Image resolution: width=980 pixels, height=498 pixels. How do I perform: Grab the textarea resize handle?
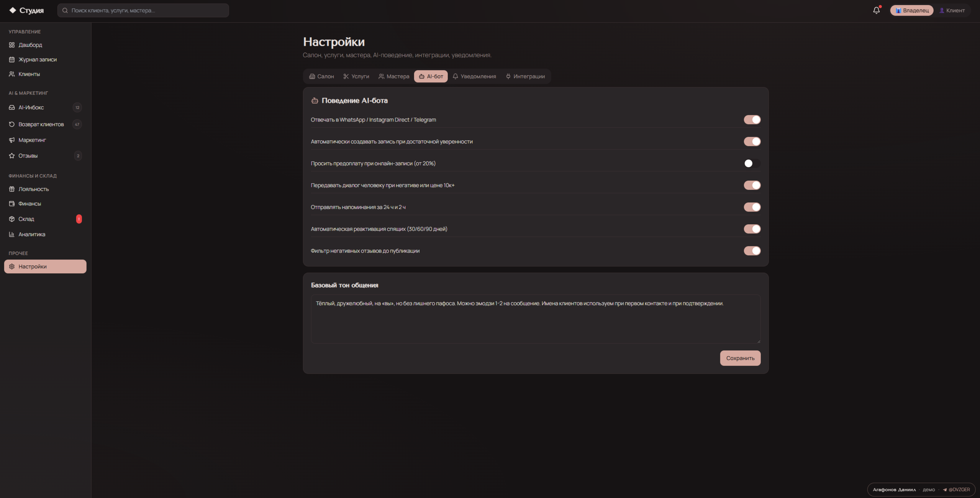[759, 341]
